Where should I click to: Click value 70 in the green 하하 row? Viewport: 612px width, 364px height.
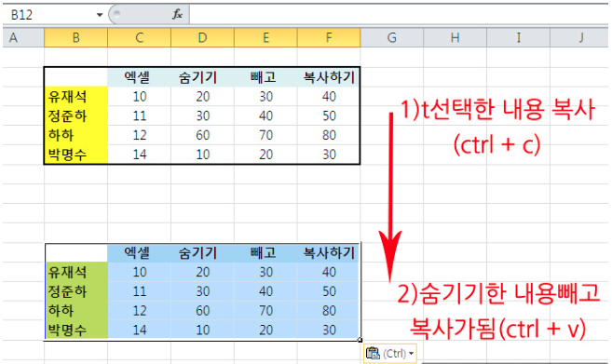pyautogui.click(x=265, y=311)
